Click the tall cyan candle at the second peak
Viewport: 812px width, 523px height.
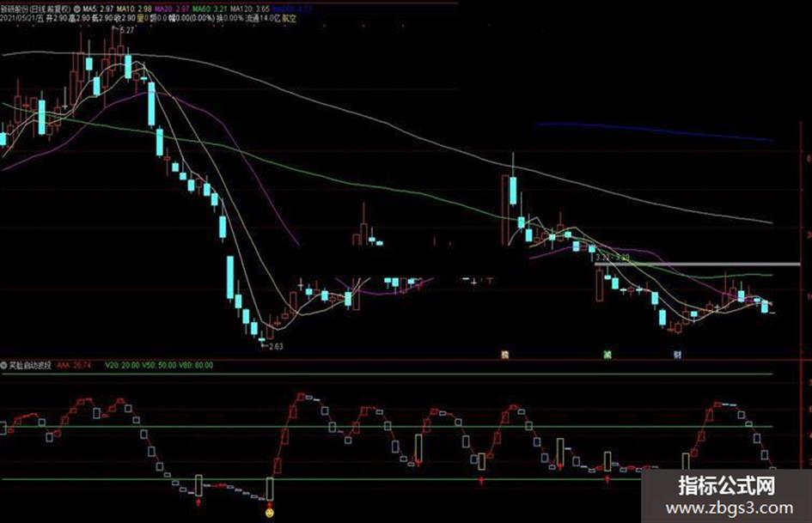point(513,191)
